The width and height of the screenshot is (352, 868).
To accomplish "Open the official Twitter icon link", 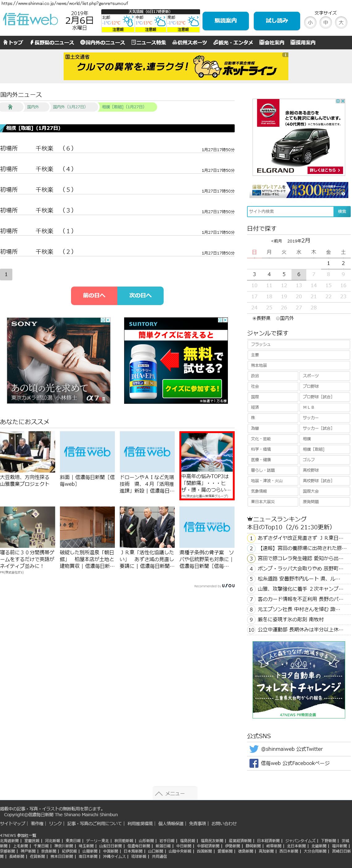I will point(254,749).
